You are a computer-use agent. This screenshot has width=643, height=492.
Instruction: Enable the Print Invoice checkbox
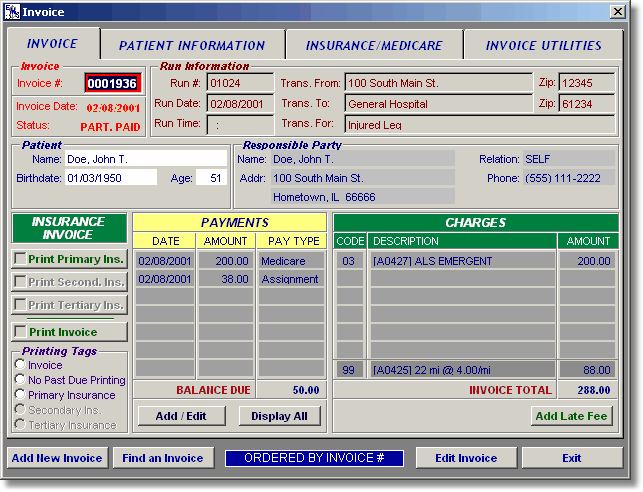(21, 332)
